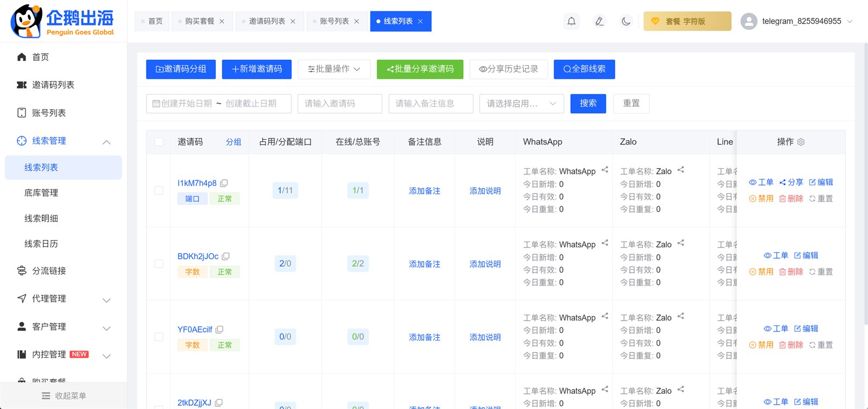The width and height of the screenshot is (868, 409).
Task: Copy invite code BDKh2jJOc
Action: 226,256
